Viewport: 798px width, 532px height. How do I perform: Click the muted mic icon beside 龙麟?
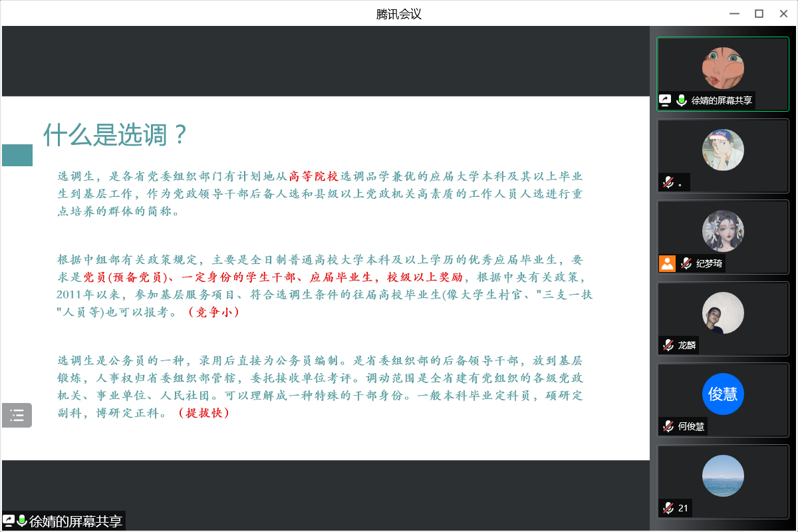click(x=668, y=345)
